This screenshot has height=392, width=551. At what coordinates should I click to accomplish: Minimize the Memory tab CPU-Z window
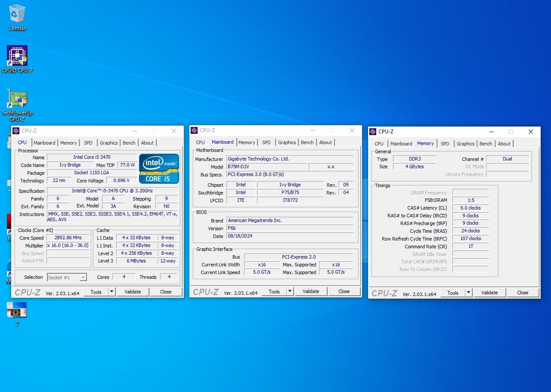(491, 132)
